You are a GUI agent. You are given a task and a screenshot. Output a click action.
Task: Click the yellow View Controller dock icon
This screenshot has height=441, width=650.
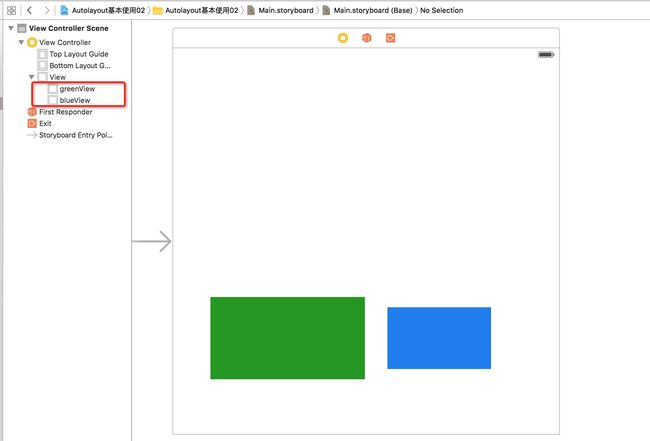point(343,38)
